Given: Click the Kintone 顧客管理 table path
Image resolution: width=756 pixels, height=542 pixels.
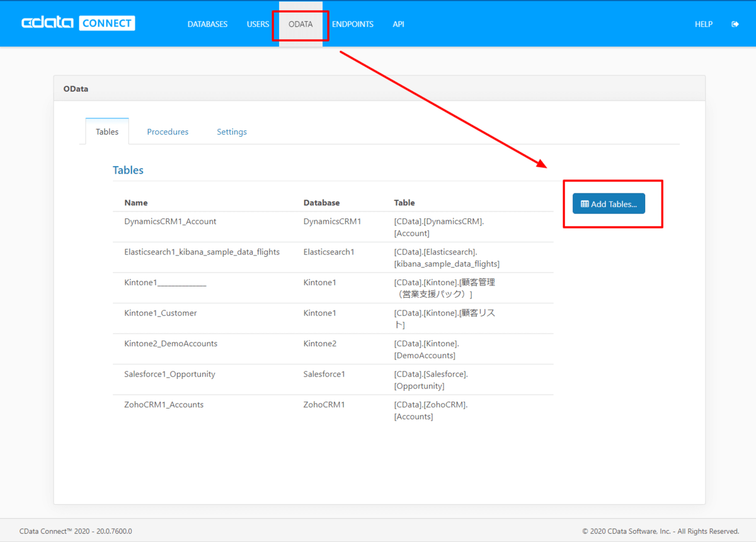Looking at the screenshot, I should coord(445,288).
